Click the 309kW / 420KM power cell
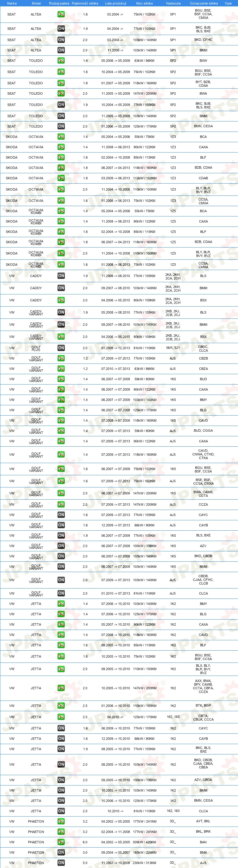This screenshot has width=238, height=868. [145, 842]
